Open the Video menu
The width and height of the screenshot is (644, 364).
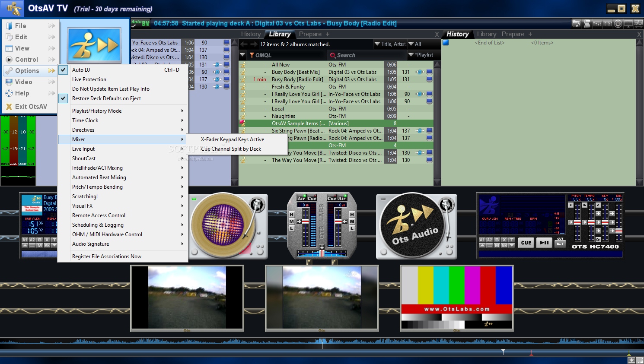click(x=30, y=82)
